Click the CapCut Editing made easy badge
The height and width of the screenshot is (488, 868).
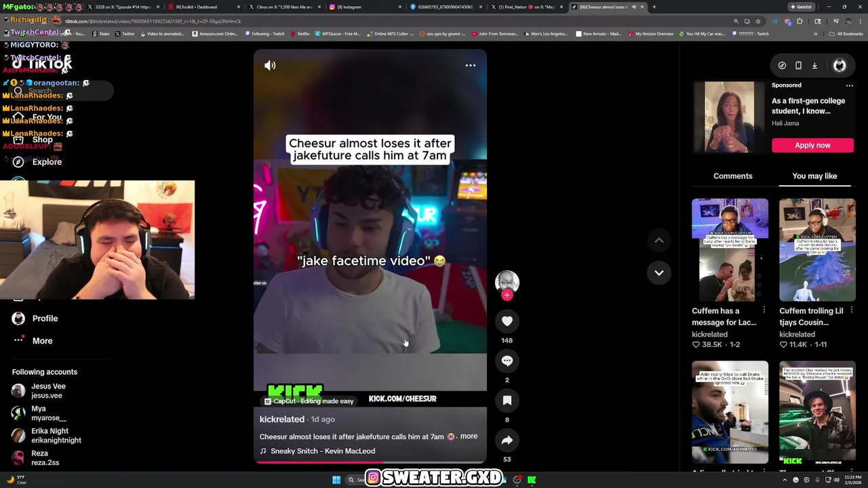[x=309, y=401]
